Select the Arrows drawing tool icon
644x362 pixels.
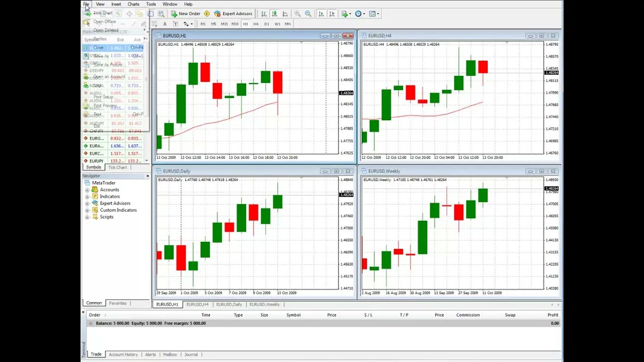click(186, 24)
